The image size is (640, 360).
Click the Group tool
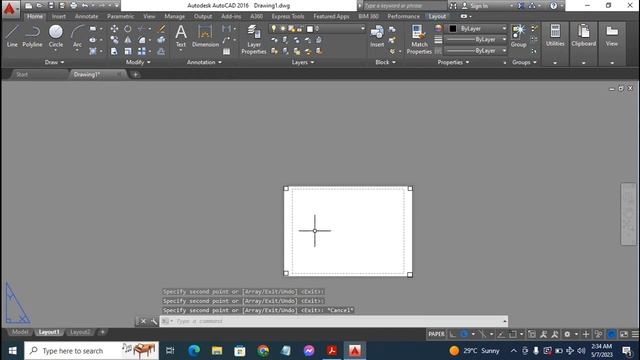click(518, 36)
